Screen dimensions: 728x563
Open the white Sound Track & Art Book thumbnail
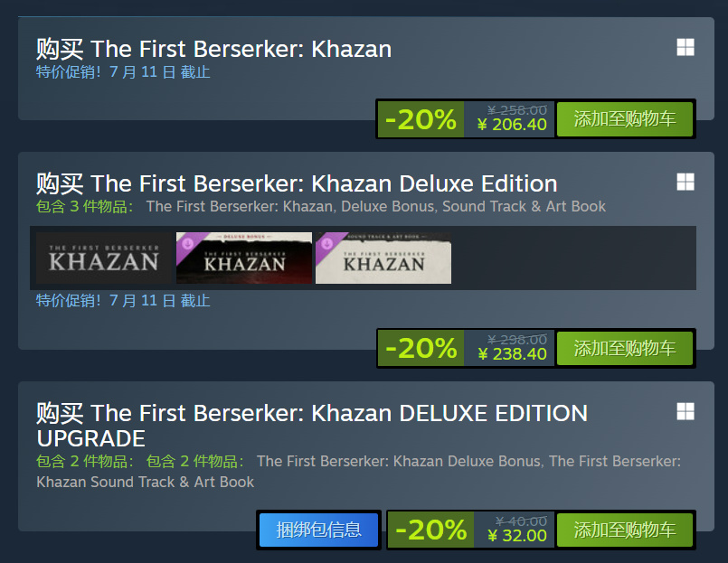(383, 258)
